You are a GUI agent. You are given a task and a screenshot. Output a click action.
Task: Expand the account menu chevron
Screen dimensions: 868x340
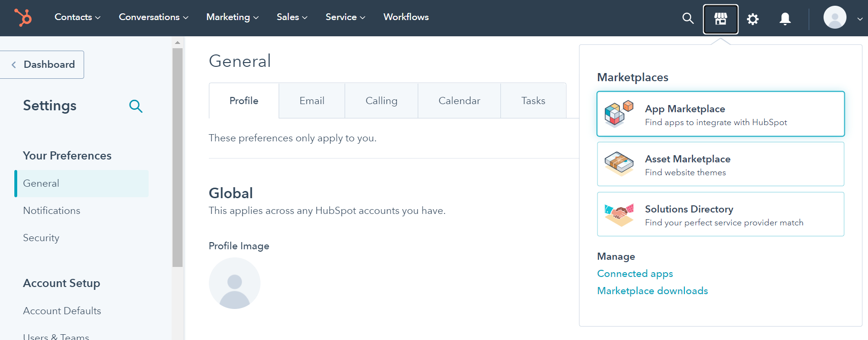(x=860, y=19)
